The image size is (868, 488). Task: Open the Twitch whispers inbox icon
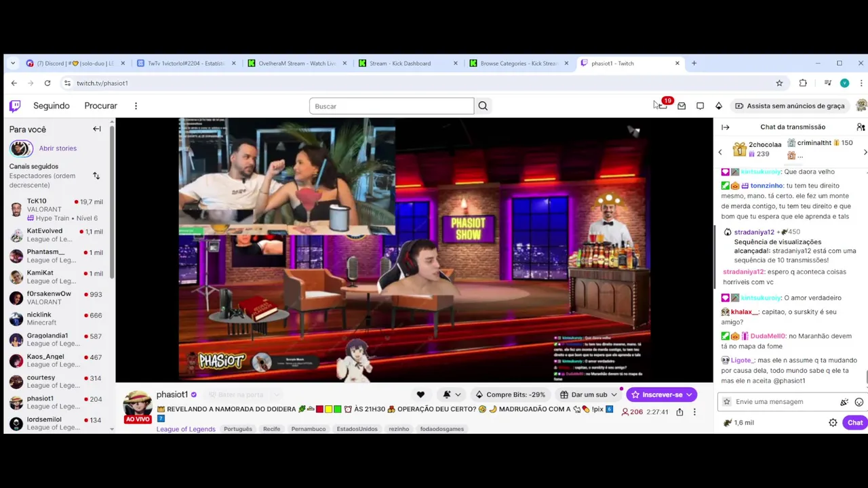[x=682, y=106]
